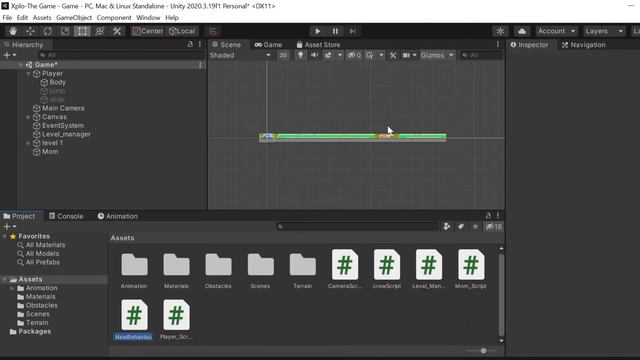This screenshot has width=640, height=360.
Task: Open the Component menu
Action: click(x=114, y=18)
